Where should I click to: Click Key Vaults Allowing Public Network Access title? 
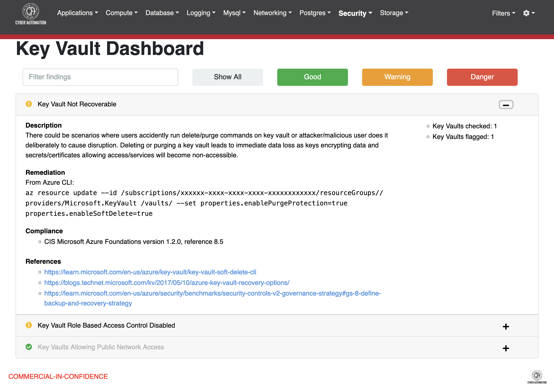coord(101,347)
